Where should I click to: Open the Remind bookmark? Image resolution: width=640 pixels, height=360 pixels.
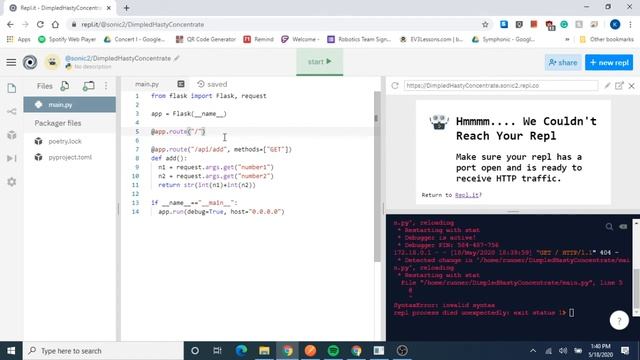pos(258,39)
